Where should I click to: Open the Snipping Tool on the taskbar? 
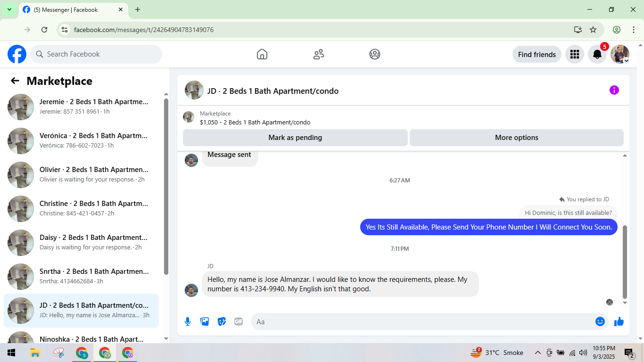(x=58, y=353)
